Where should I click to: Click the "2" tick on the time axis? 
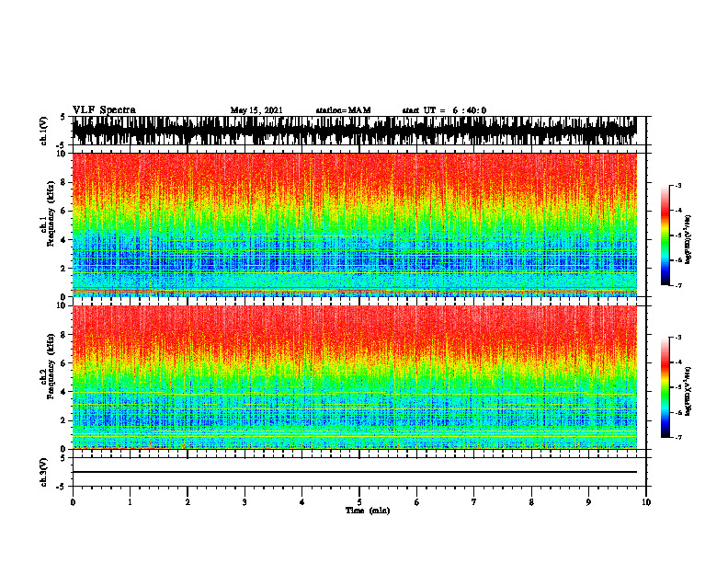coord(188,502)
